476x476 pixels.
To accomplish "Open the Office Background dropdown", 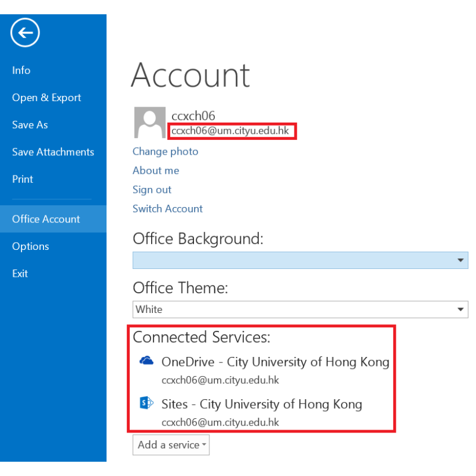I will coord(300,260).
